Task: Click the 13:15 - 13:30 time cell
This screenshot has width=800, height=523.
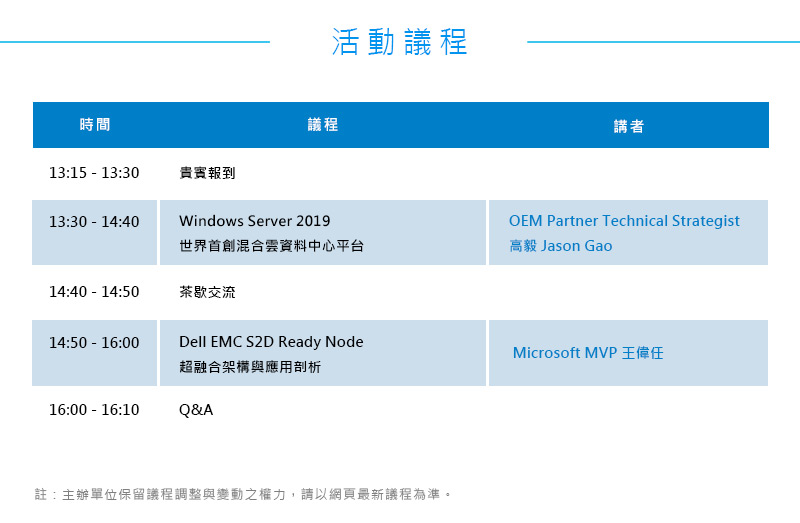Action: [94, 172]
